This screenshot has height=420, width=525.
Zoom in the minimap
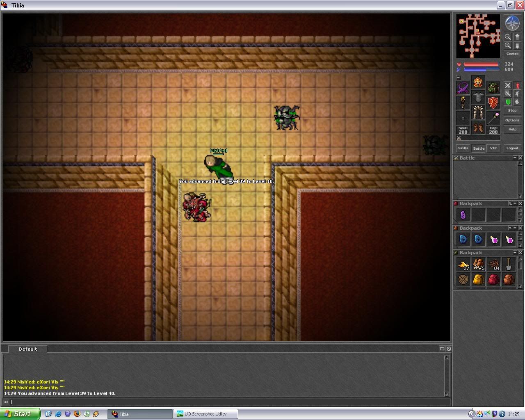[x=508, y=46]
